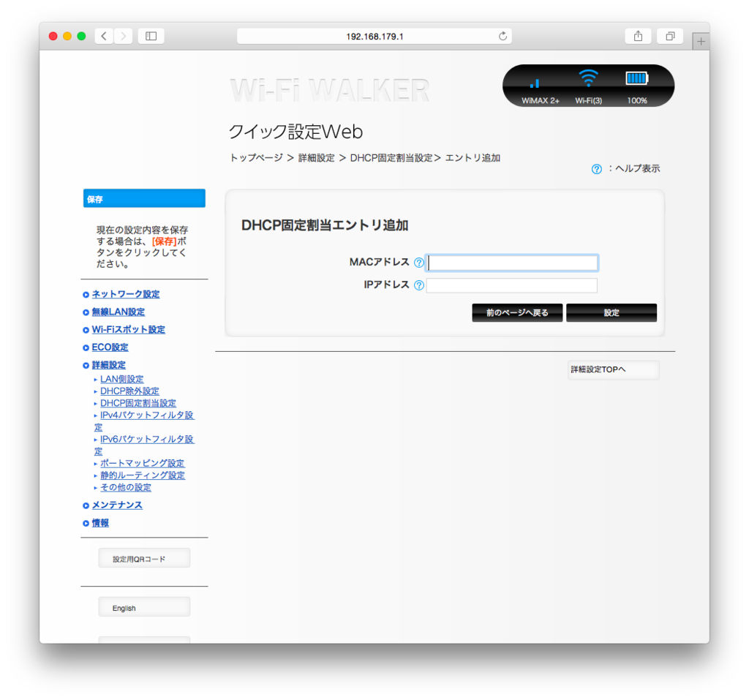Open help for the MACアドレス field
The image size is (749, 700).
pyautogui.click(x=418, y=262)
